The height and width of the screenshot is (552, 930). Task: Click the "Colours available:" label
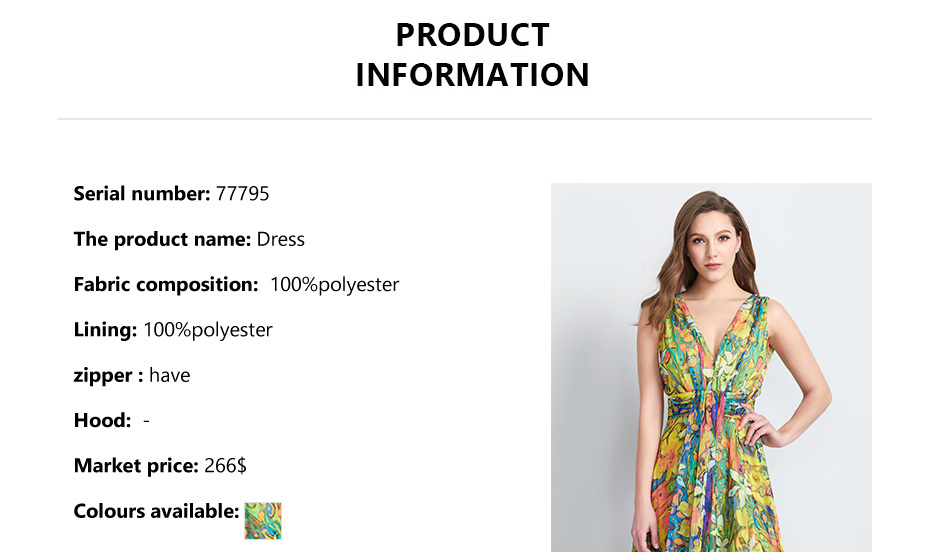[x=156, y=511]
